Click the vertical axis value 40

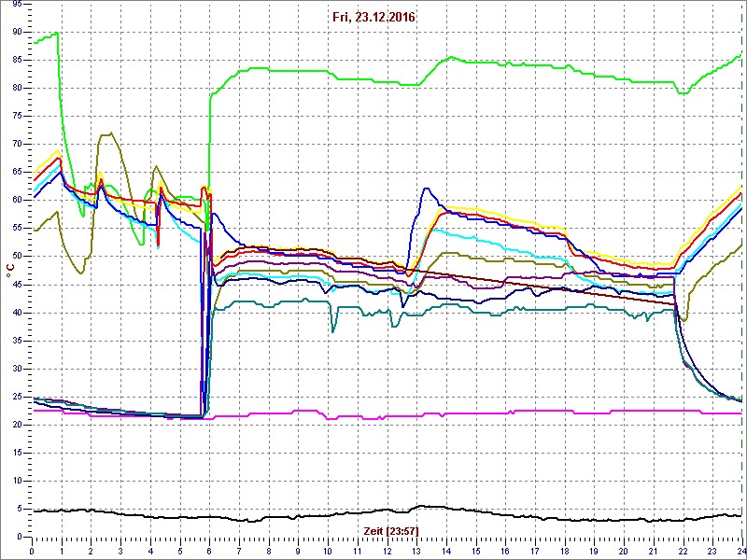pos(17,313)
